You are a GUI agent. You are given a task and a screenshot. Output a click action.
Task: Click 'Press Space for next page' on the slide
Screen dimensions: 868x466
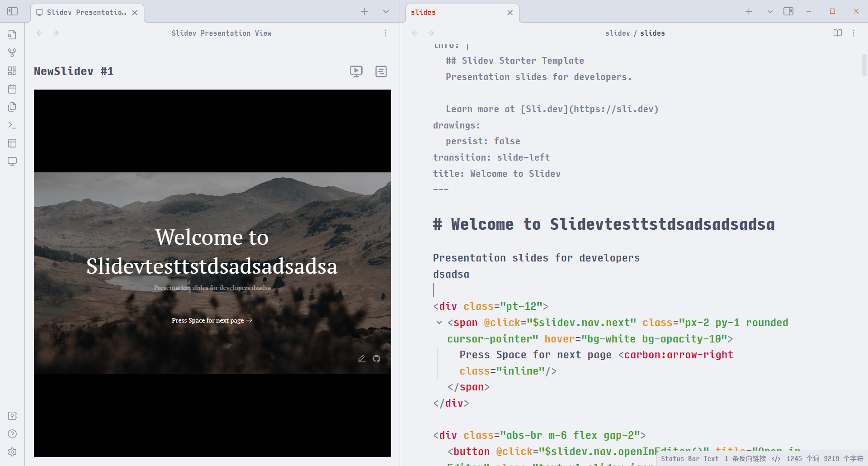click(212, 320)
